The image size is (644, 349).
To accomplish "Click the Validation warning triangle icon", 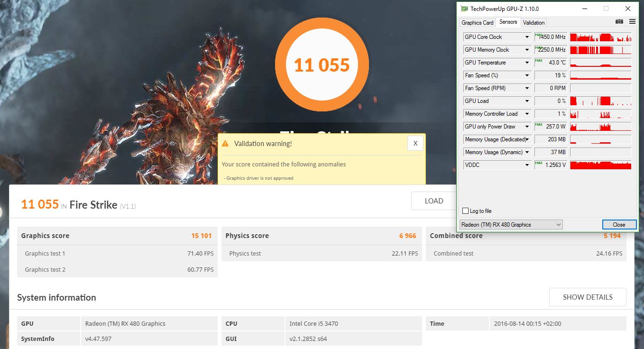I will tap(225, 143).
